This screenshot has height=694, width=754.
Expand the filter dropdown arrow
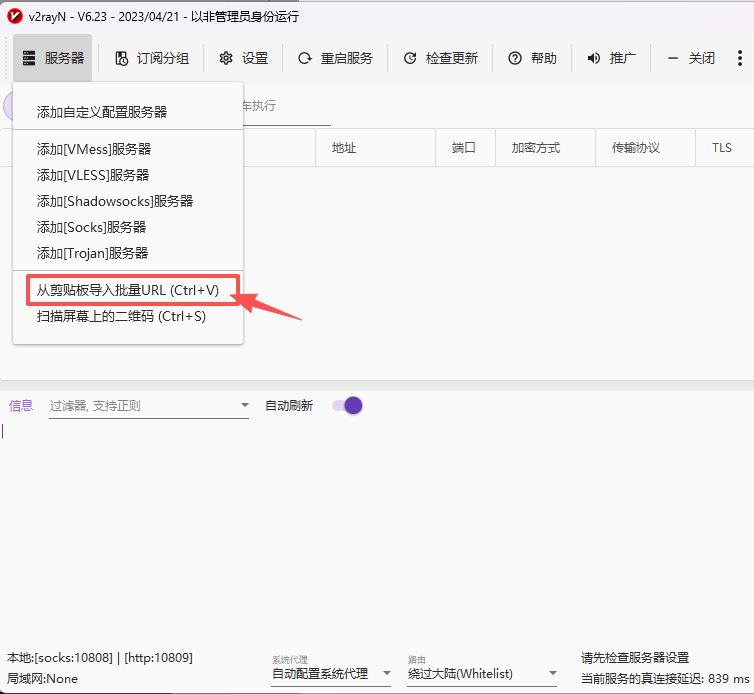pos(244,405)
